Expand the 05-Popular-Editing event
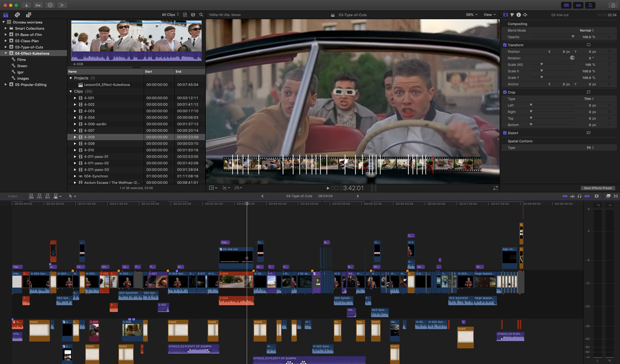This screenshot has height=364, width=620. point(6,84)
